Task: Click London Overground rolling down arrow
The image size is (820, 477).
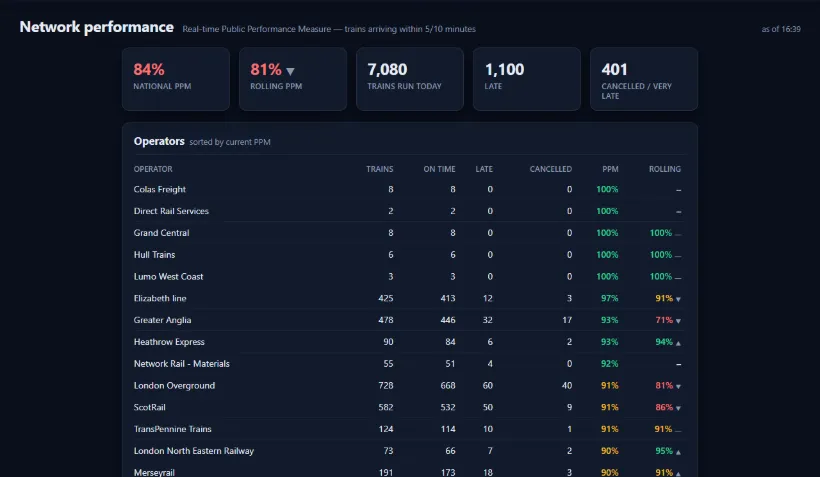Action: (678, 387)
